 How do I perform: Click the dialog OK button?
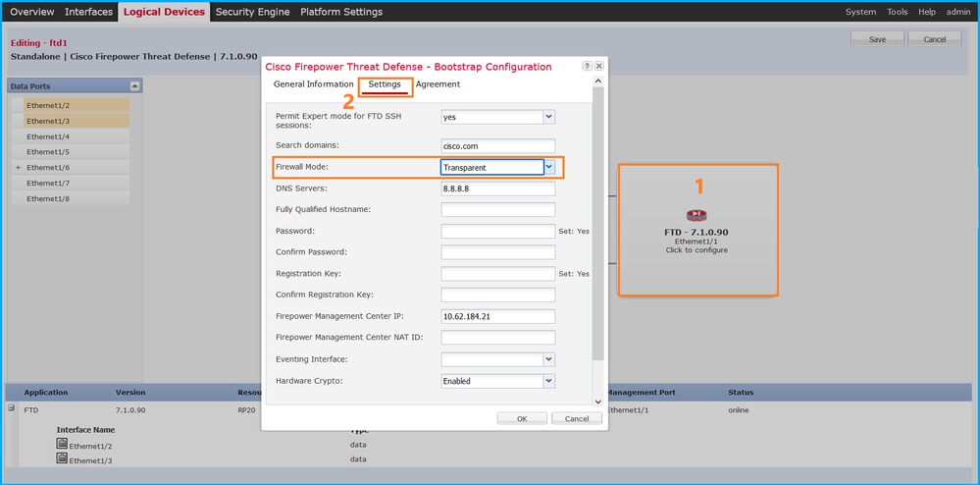tap(522, 418)
